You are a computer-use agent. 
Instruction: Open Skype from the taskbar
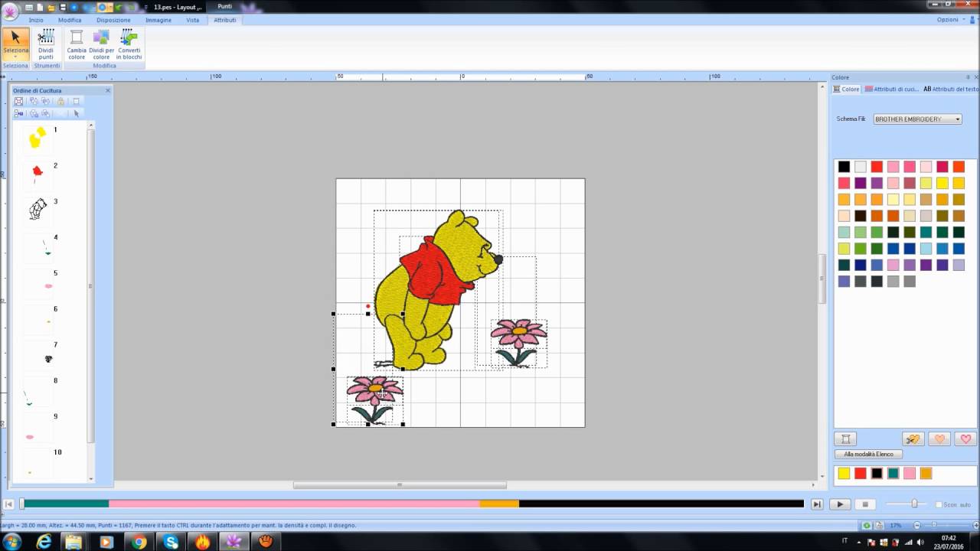pyautogui.click(x=171, y=542)
